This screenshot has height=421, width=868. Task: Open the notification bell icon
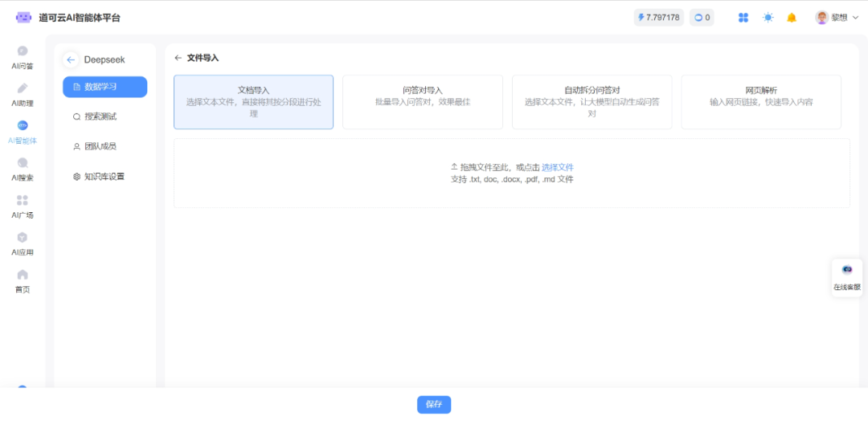point(792,18)
